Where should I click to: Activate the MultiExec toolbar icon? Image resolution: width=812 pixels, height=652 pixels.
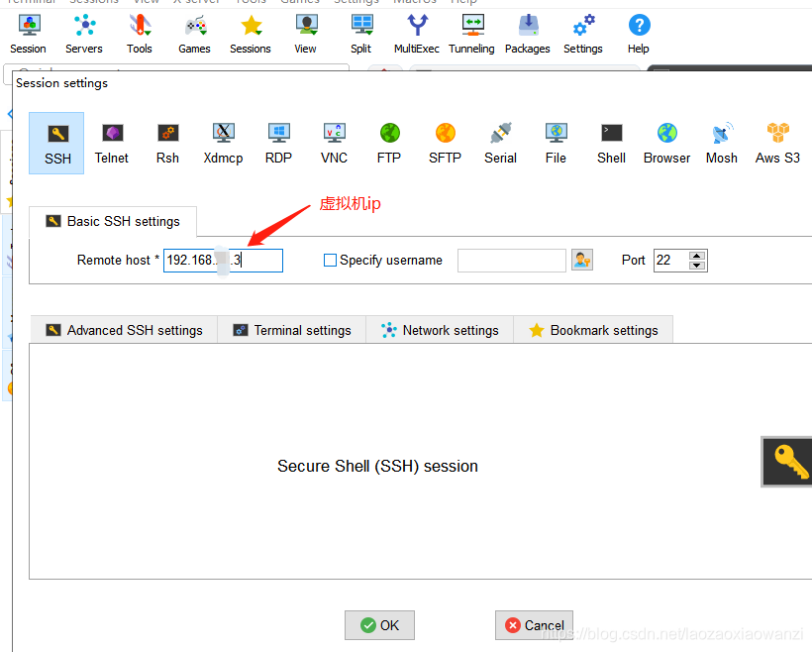[x=417, y=35]
